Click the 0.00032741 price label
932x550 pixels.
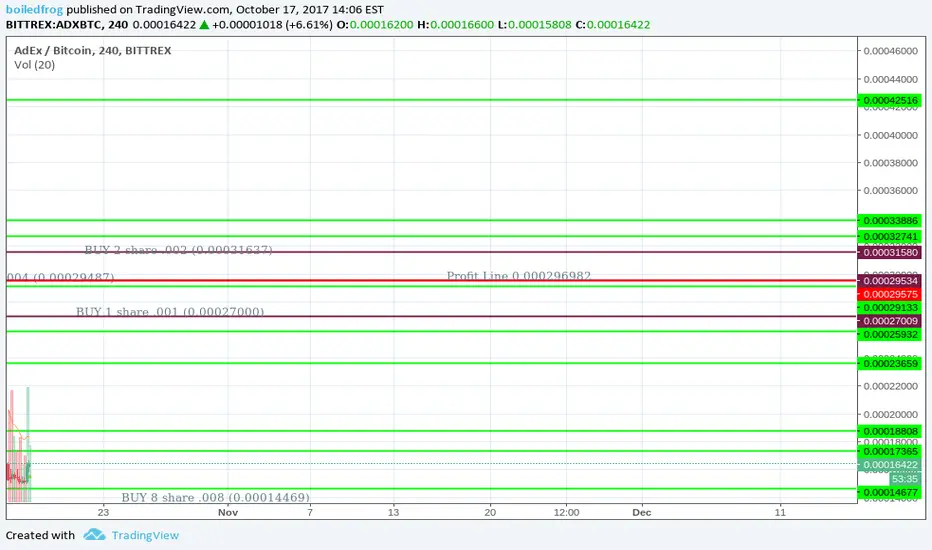(890, 236)
